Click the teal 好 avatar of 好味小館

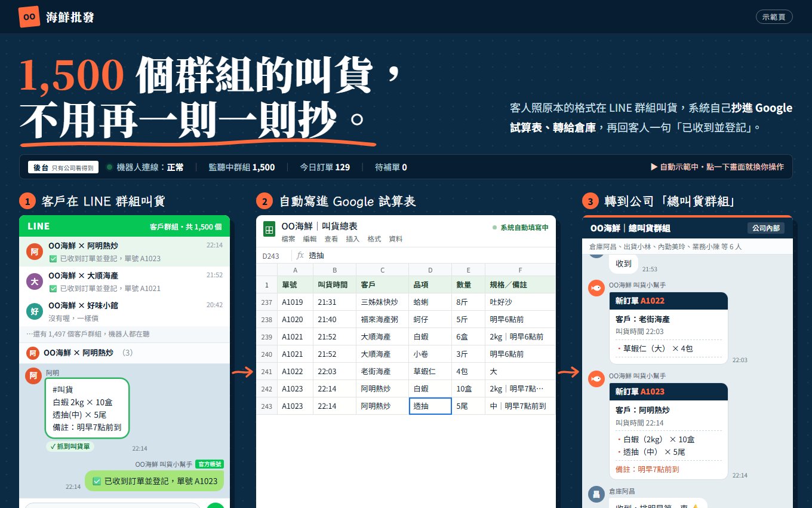35,311
